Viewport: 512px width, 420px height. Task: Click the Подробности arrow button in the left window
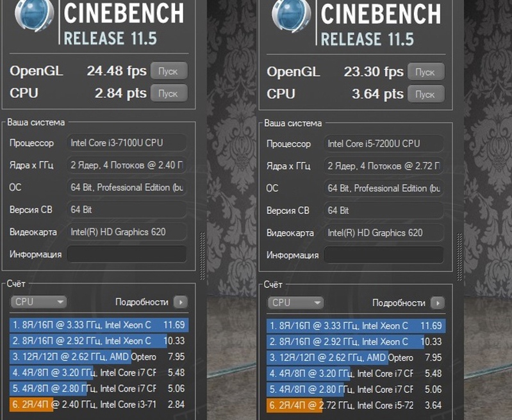click(x=181, y=302)
